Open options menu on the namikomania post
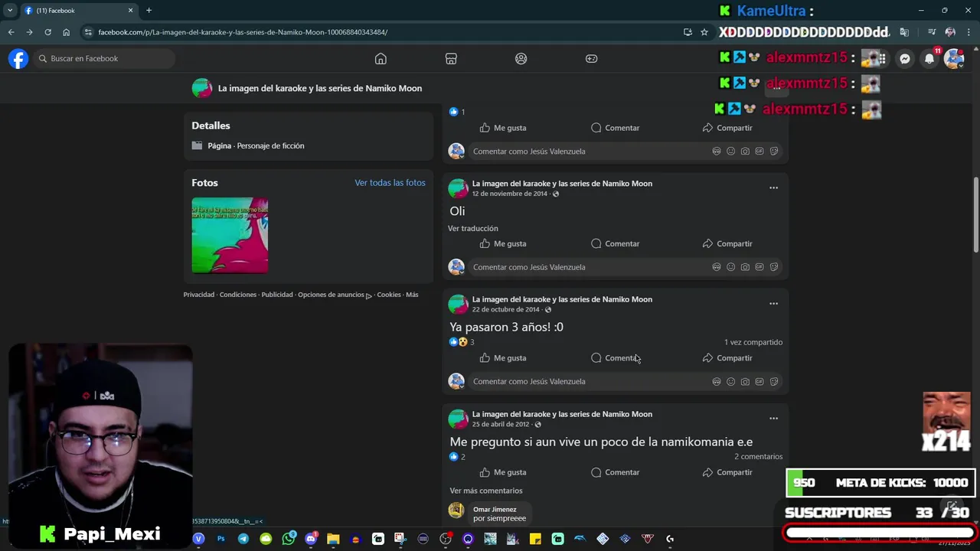This screenshot has width=980, height=551. 773,419
